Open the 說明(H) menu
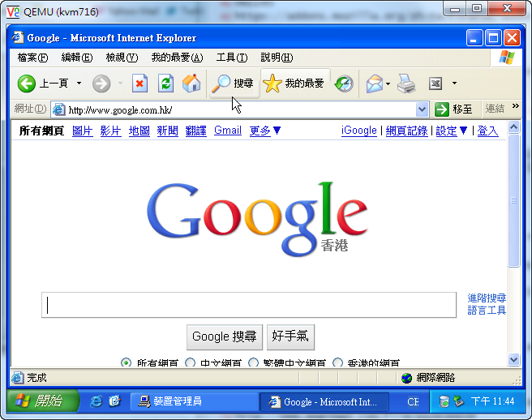The image size is (532, 420). click(277, 58)
